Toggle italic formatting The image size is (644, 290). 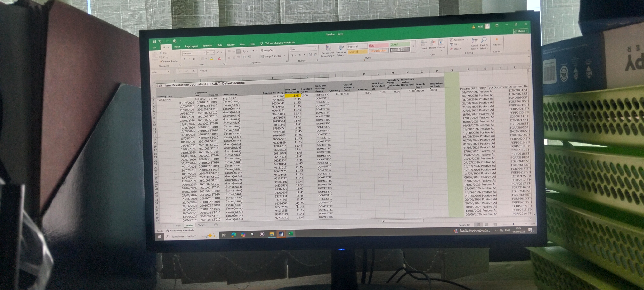(x=189, y=59)
